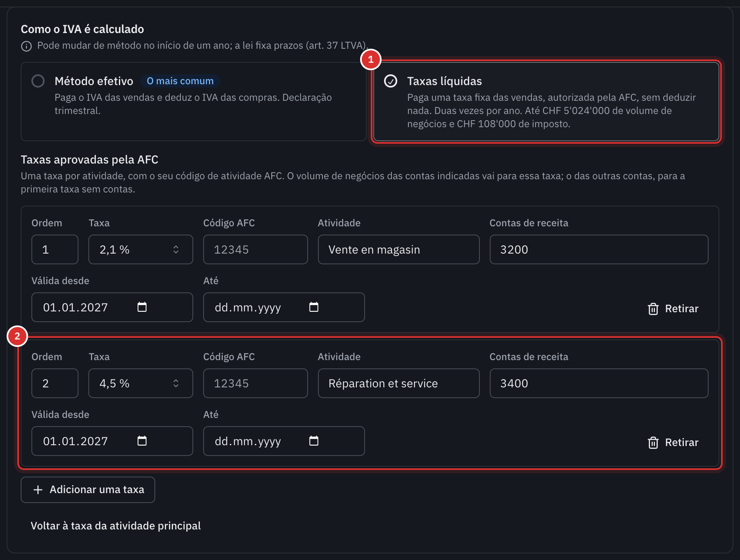Open calendar picker for first rate's Até date
740x560 pixels.
314,307
